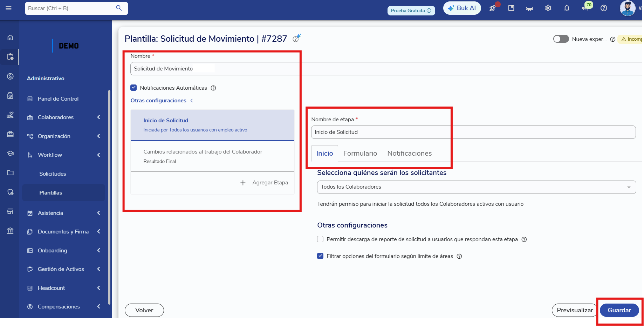Image resolution: width=644 pixels, height=326 pixels.
Task: Open the time-clock icon in the sidebar rail
Action: pyautogui.click(x=11, y=95)
